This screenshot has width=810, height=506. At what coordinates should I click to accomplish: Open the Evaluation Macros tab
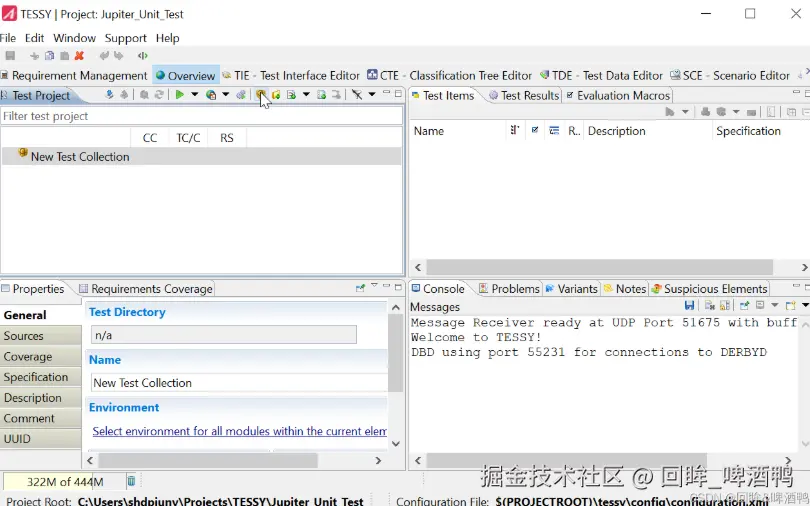point(618,96)
